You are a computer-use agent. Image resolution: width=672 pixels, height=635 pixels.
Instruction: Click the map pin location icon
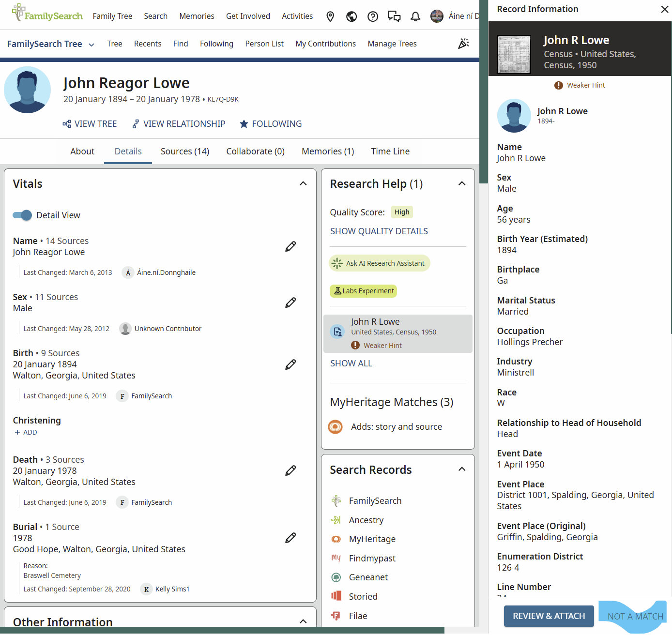[330, 16]
